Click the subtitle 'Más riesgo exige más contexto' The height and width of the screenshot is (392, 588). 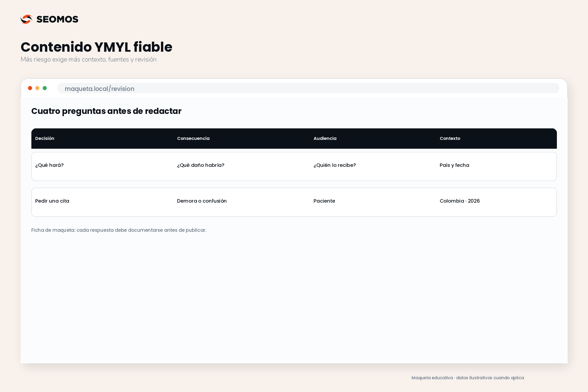88,60
